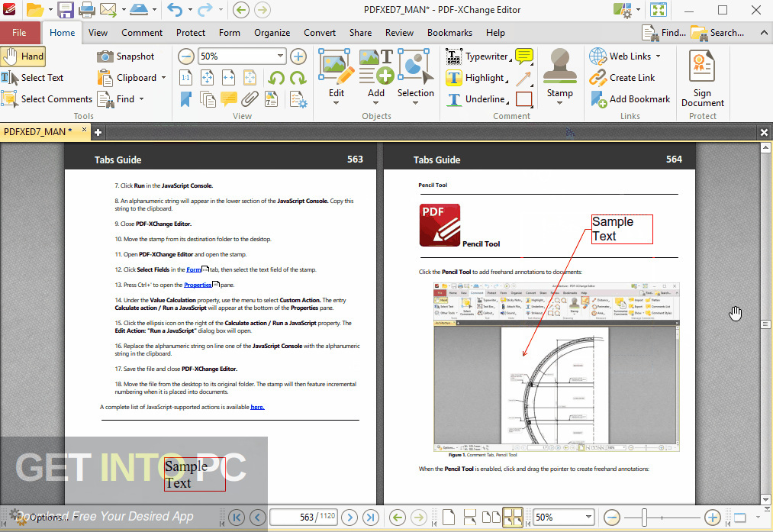
Task: Click the Create Link button
Action: [622, 77]
